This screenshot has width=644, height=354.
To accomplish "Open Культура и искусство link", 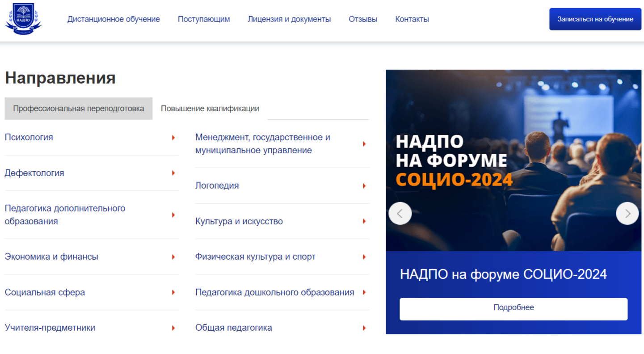I will (239, 221).
